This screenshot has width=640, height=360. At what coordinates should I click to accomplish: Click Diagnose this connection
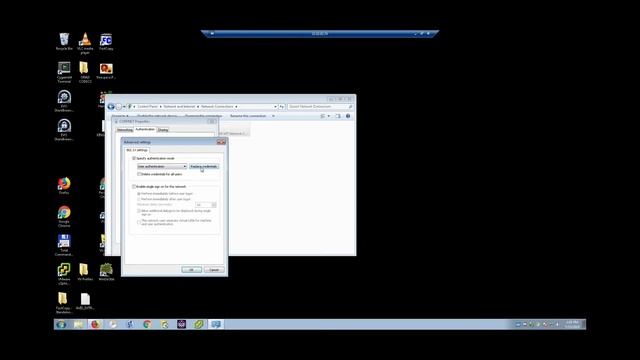pyautogui.click(x=203, y=116)
